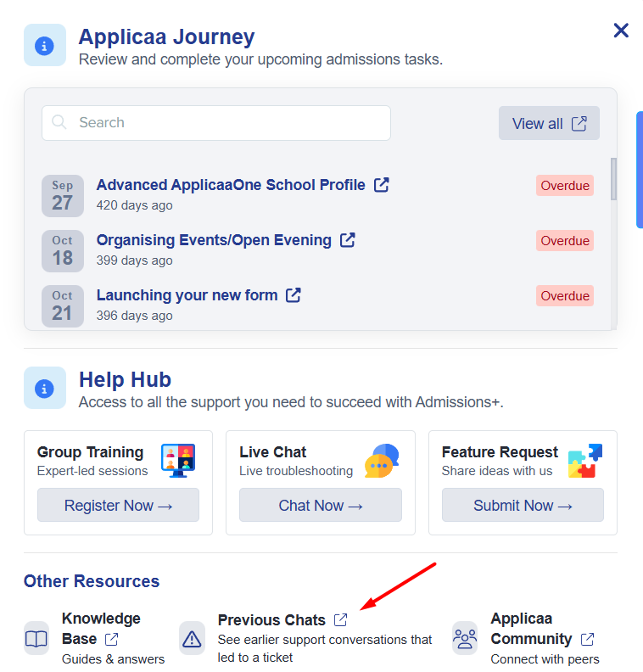Screen dimensions: 643x672
Task: Click the Group Training monitor icon
Action: tap(178, 461)
